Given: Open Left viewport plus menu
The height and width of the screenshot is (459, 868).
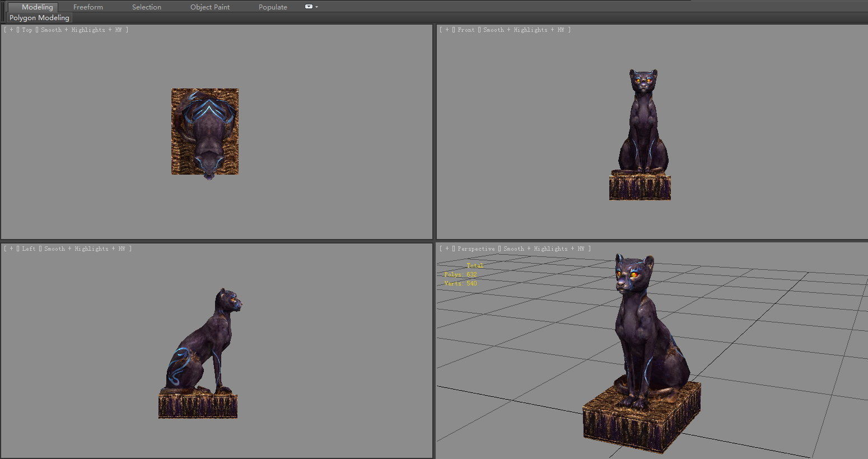Looking at the screenshot, I should tap(11, 249).
